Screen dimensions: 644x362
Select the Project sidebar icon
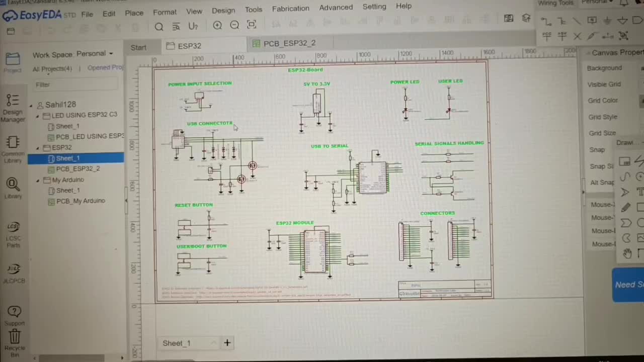coord(13,62)
